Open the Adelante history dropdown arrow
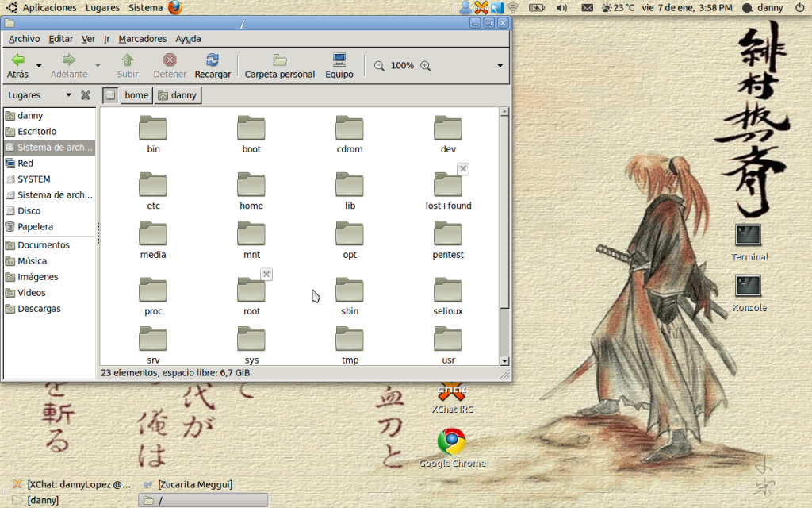This screenshot has height=508, width=812. (x=98, y=66)
